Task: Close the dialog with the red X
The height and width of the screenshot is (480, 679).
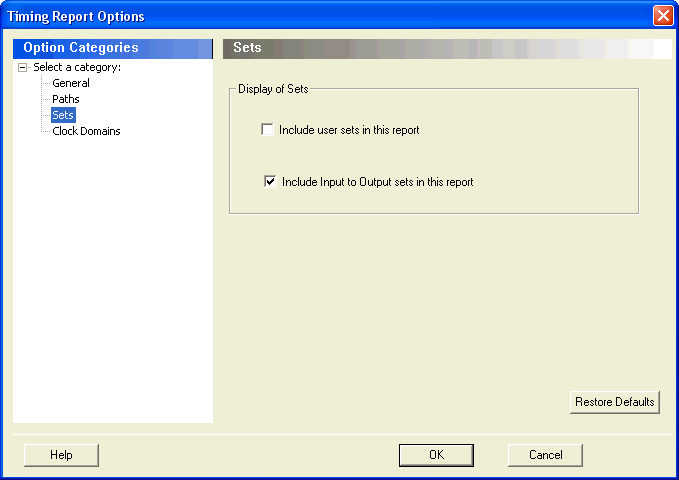Action: pyautogui.click(x=663, y=16)
